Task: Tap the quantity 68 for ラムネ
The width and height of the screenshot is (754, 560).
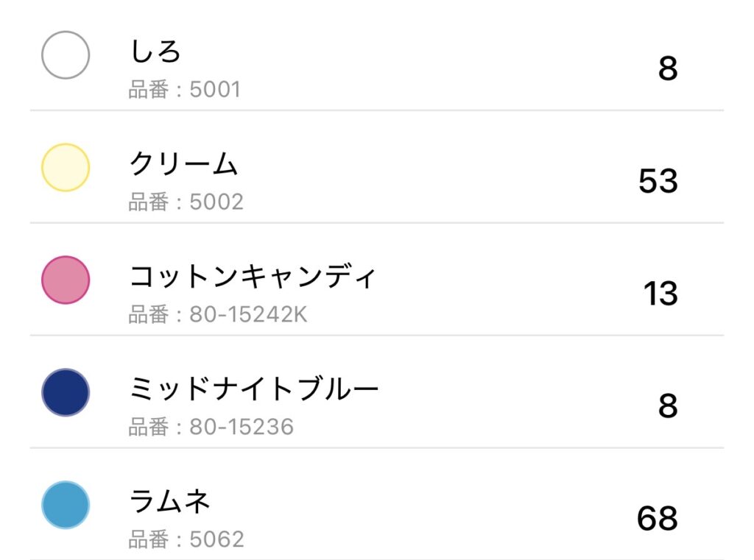Action: point(657,518)
